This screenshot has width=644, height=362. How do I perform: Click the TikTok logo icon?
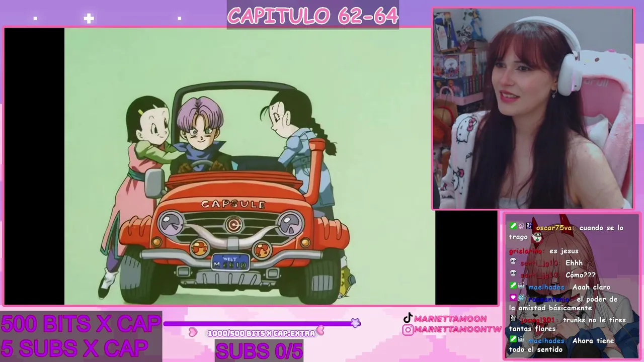[x=408, y=318]
